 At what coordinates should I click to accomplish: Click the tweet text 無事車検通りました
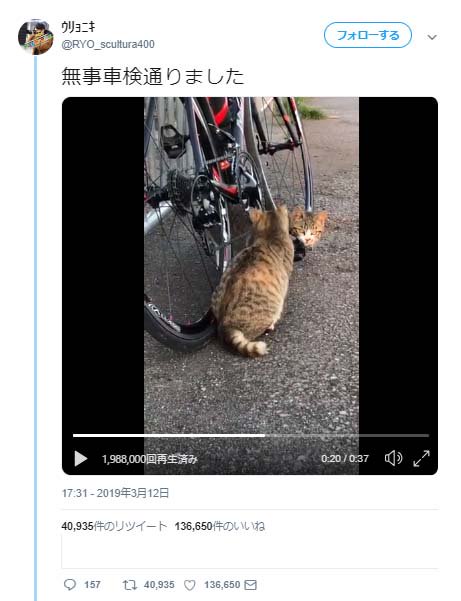click(x=153, y=76)
